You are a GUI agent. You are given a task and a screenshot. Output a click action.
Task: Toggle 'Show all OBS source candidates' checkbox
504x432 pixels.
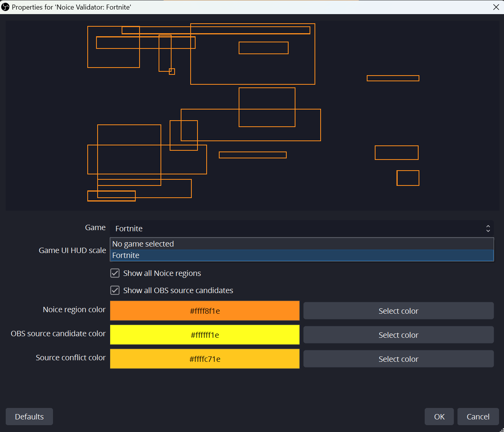pos(115,290)
